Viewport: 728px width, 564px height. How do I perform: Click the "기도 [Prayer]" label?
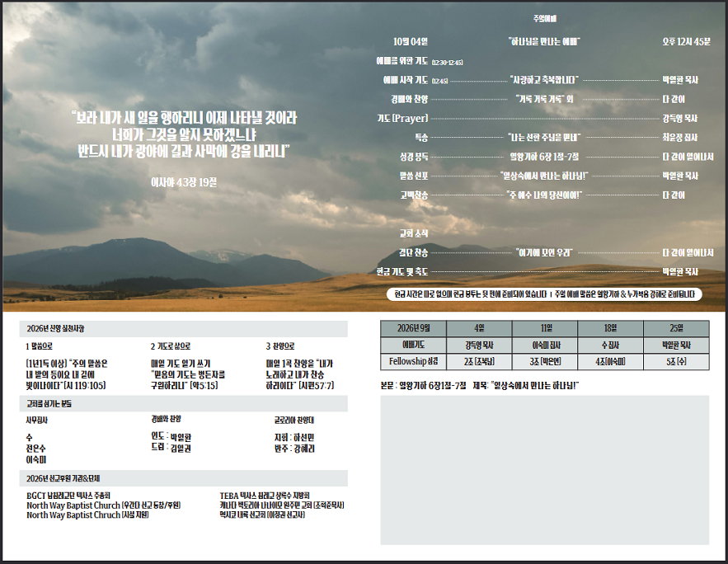(x=402, y=119)
